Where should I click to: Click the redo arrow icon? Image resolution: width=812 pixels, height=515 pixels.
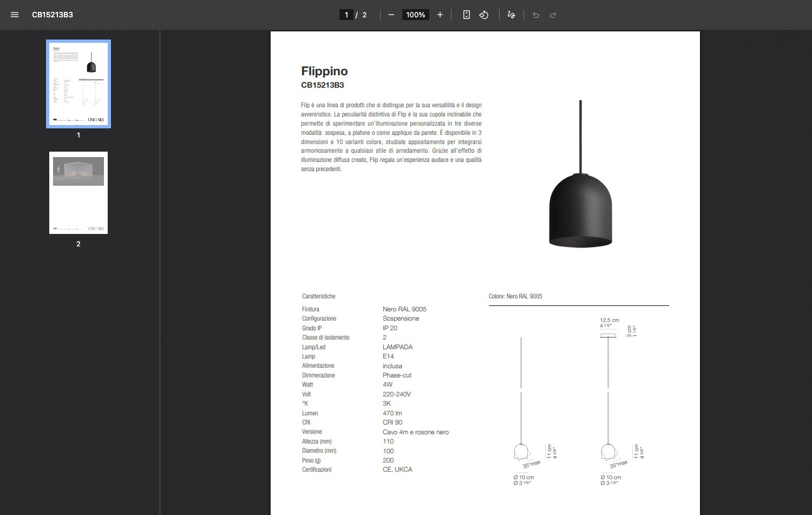click(x=553, y=15)
